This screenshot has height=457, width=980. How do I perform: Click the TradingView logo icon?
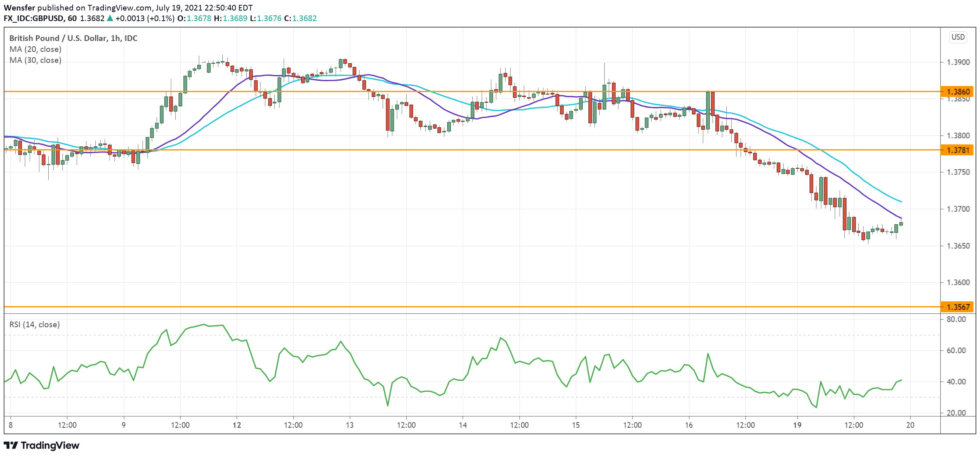[11, 445]
